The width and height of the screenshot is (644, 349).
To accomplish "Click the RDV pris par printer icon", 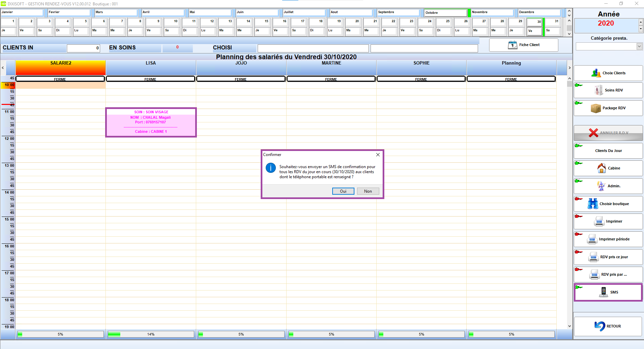I will (594, 274).
